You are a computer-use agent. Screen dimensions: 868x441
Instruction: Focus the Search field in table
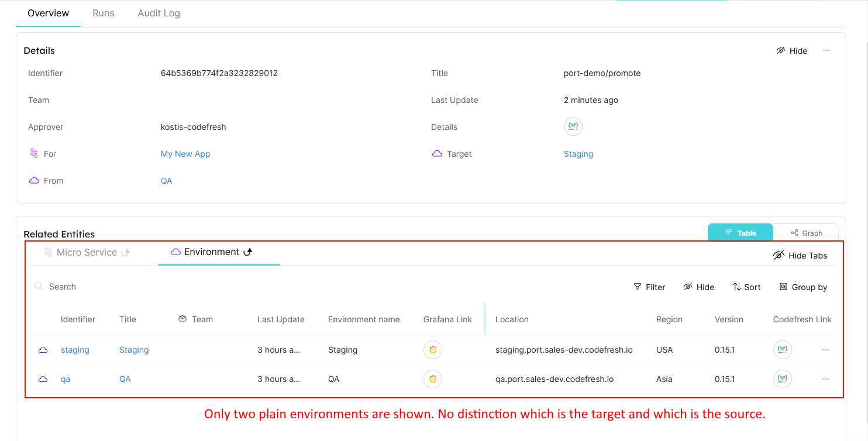click(x=63, y=287)
